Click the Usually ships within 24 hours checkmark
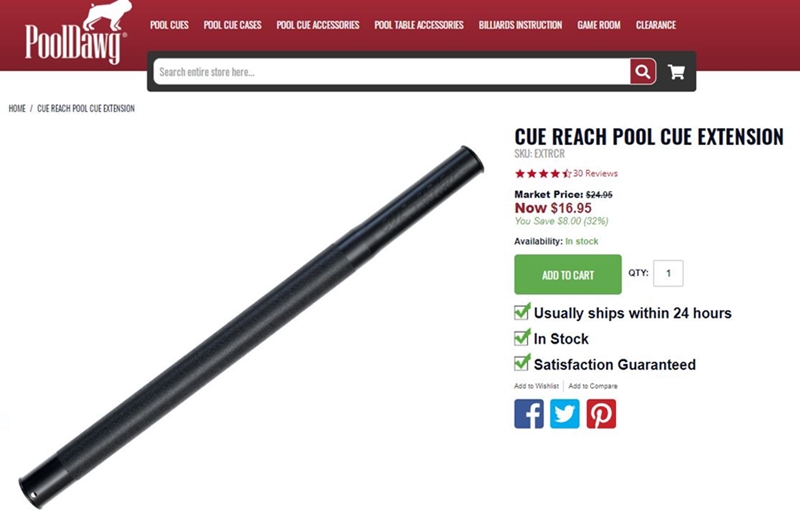Image resolution: width=800 pixels, height=515 pixels. pos(522,311)
